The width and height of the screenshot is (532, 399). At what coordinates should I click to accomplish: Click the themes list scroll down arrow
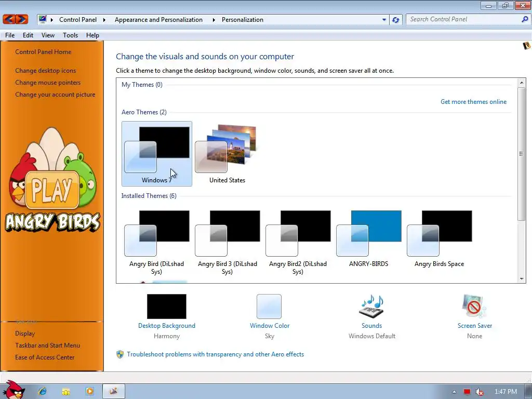click(x=522, y=279)
